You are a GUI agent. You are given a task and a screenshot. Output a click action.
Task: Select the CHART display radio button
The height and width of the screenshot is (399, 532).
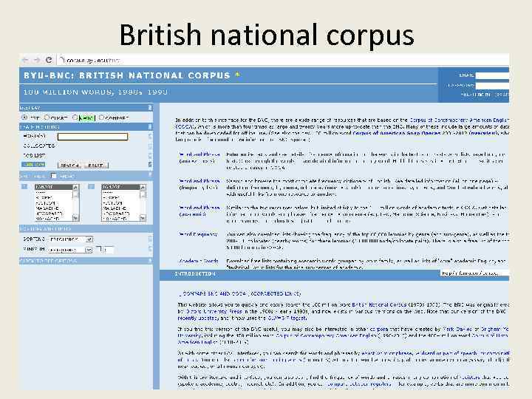pos(47,117)
